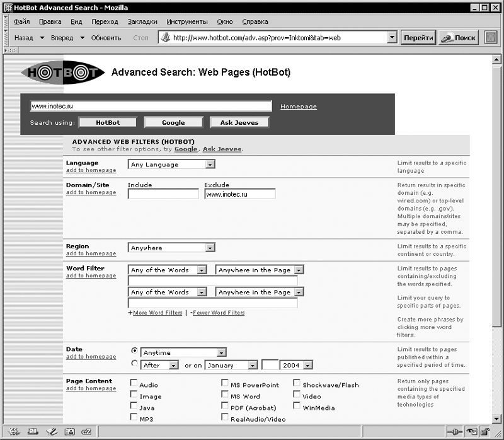Open the Закладки menu
Viewport: 504px width, 440px height.
point(142,21)
